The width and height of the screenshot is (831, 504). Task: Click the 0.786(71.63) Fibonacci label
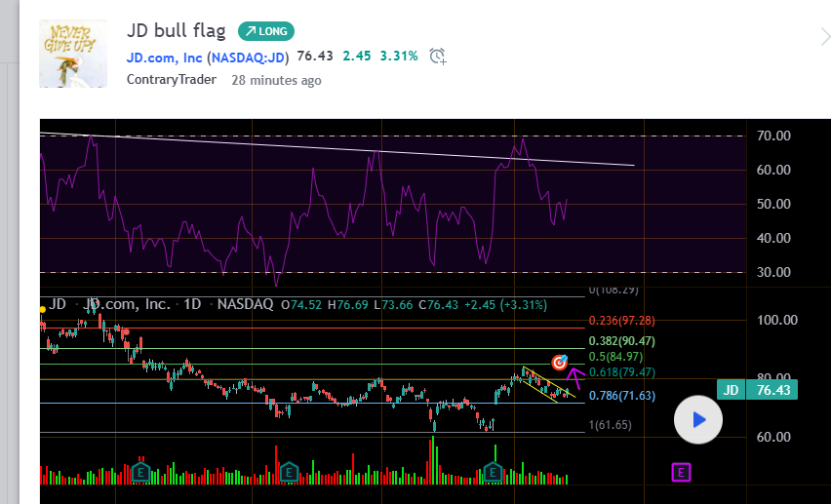[622, 396]
